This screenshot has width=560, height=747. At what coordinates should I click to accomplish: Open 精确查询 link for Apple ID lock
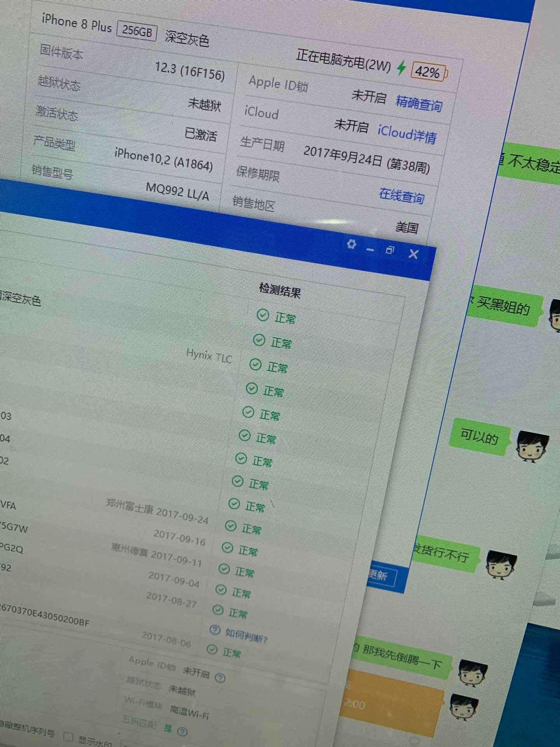pyautogui.click(x=419, y=103)
